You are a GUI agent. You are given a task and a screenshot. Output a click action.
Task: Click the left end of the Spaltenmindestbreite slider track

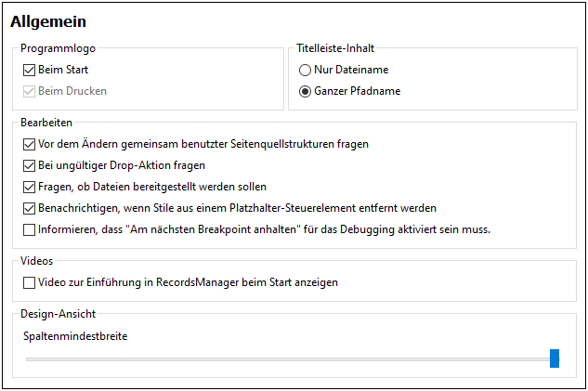coord(30,358)
